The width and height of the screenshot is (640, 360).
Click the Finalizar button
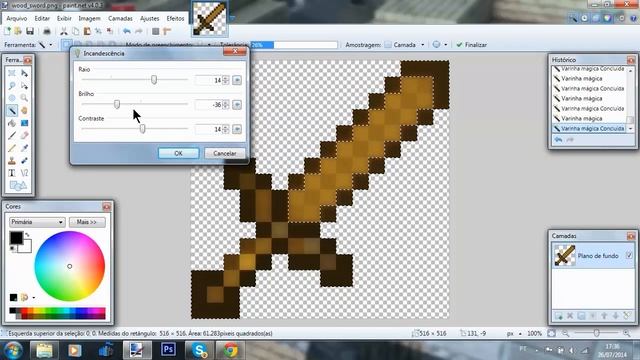coord(472,44)
